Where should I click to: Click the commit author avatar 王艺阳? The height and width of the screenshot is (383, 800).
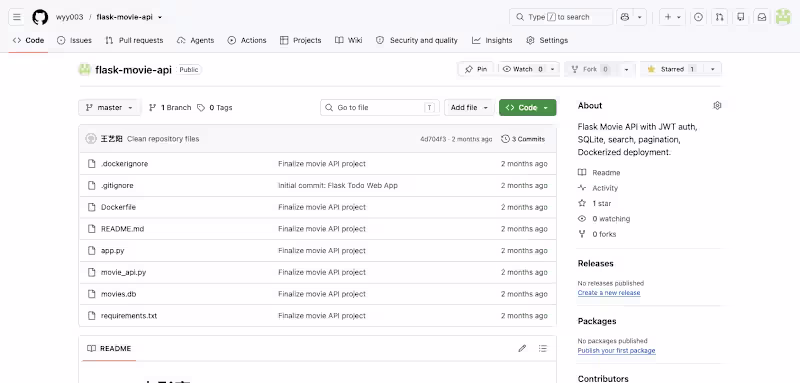[91, 139]
